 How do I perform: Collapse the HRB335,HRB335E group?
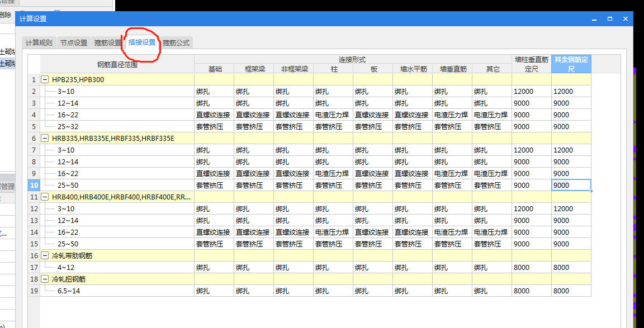coord(45,139)
